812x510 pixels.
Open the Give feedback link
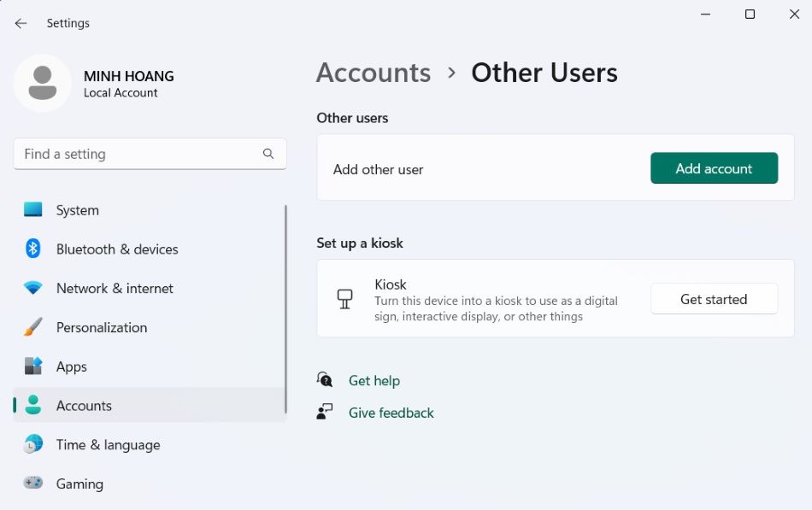click(391, 413)
